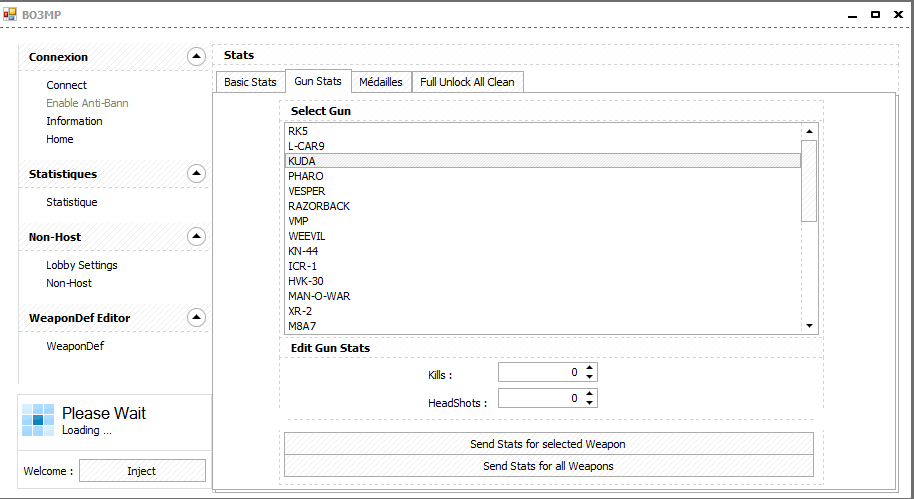This screenshot has width=914, height=499.
Task: Open the Statistique page
Action: 72,202
